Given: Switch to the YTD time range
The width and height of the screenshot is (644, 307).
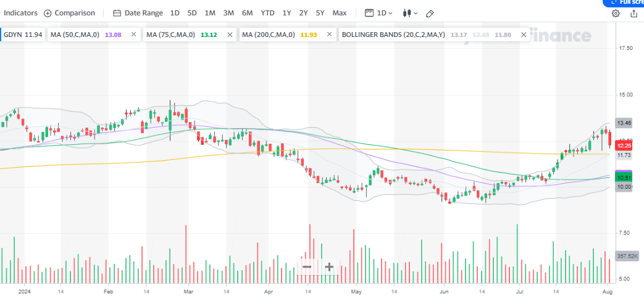Looking at the screenshot, I should coord(267,13).
